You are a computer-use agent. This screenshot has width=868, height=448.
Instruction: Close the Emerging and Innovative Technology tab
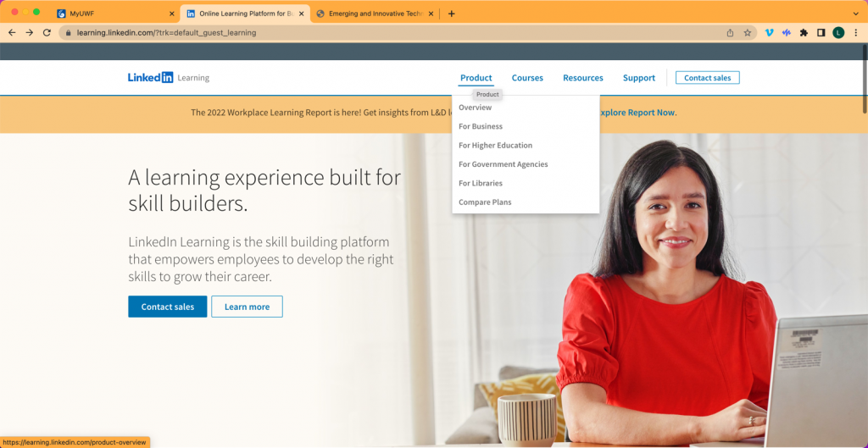coord(431,14)
